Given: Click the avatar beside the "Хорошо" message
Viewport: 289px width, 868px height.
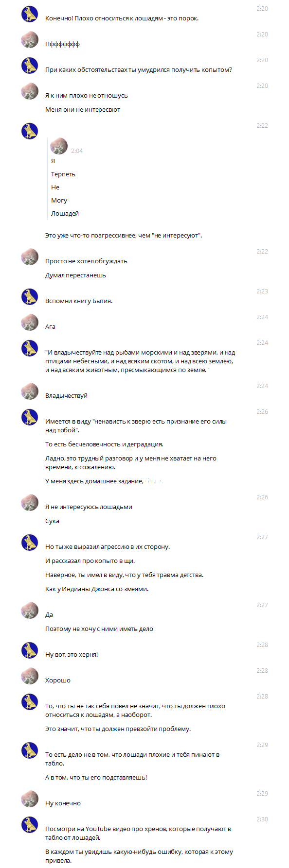Looking at the screenshot, I should tap(30, 676).
